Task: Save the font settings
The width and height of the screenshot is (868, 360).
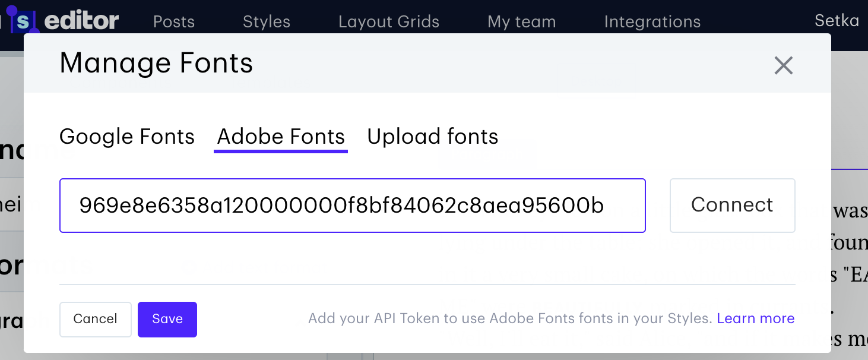Action: pyautogui.click(x=167, y=319)
